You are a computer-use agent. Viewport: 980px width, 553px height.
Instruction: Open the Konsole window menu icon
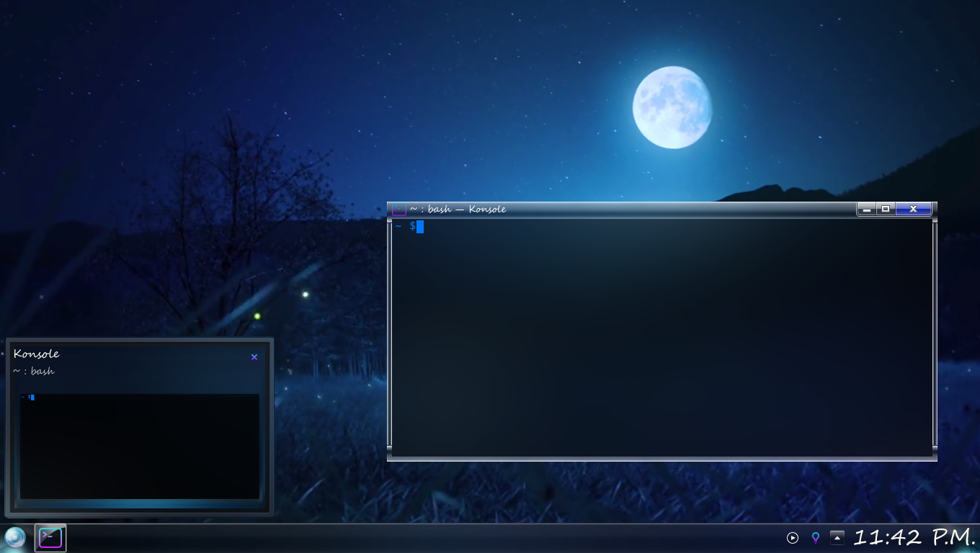pyautogui.click(x=398, y=210)
